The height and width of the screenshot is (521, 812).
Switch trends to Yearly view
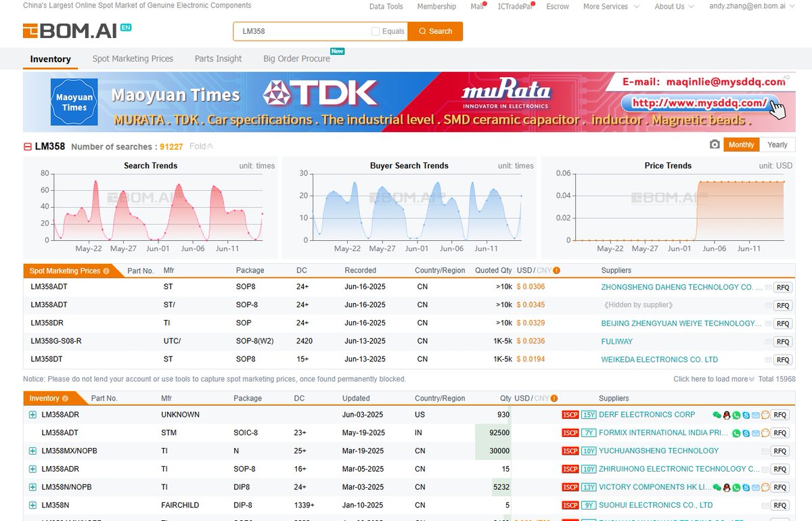(x=777, y=145)
